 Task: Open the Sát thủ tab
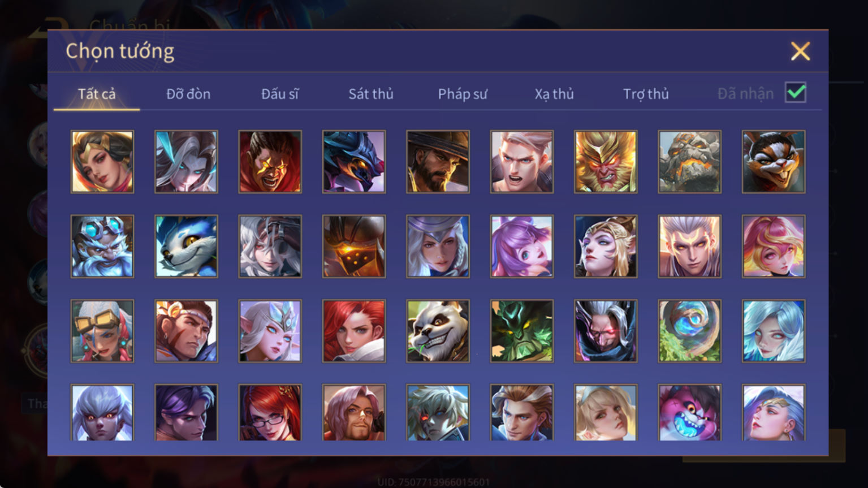point(371,94)
